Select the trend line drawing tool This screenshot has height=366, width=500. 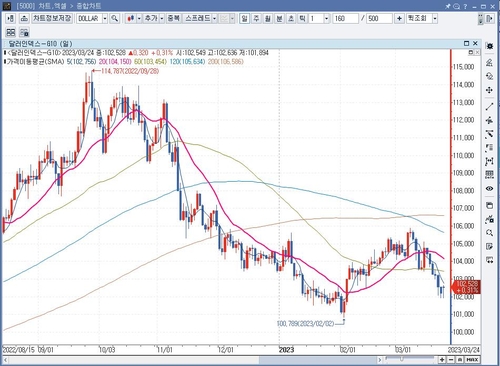[489, 107]
